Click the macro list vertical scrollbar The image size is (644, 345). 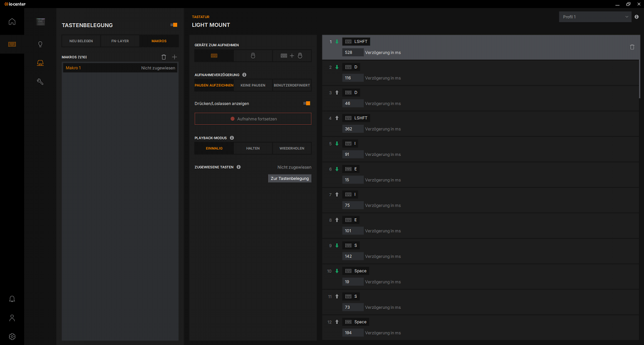(640, 67)
